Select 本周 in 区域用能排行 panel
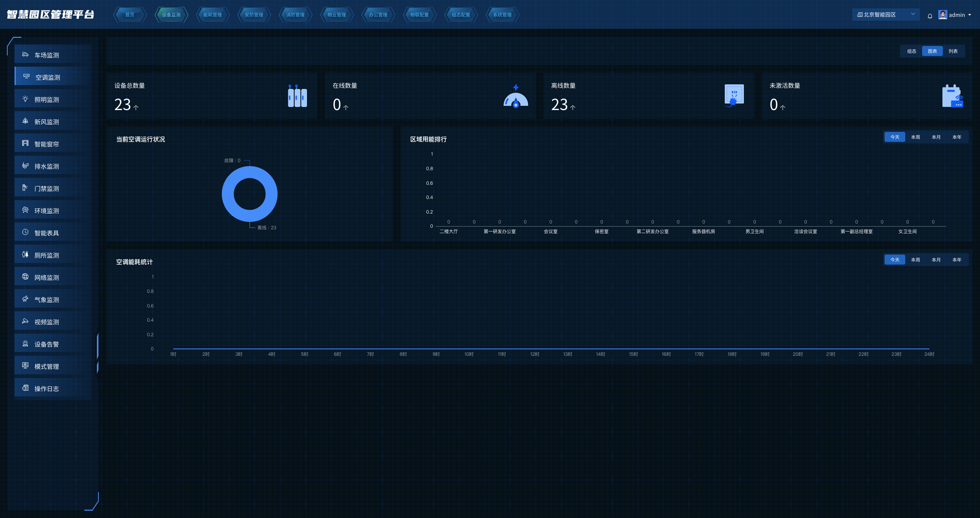 click(915, 137)
